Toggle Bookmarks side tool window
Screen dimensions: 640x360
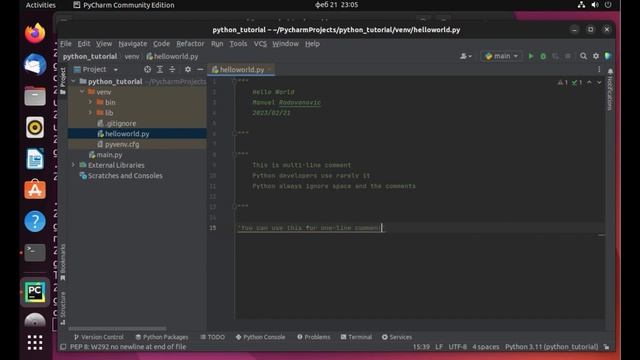63,262
